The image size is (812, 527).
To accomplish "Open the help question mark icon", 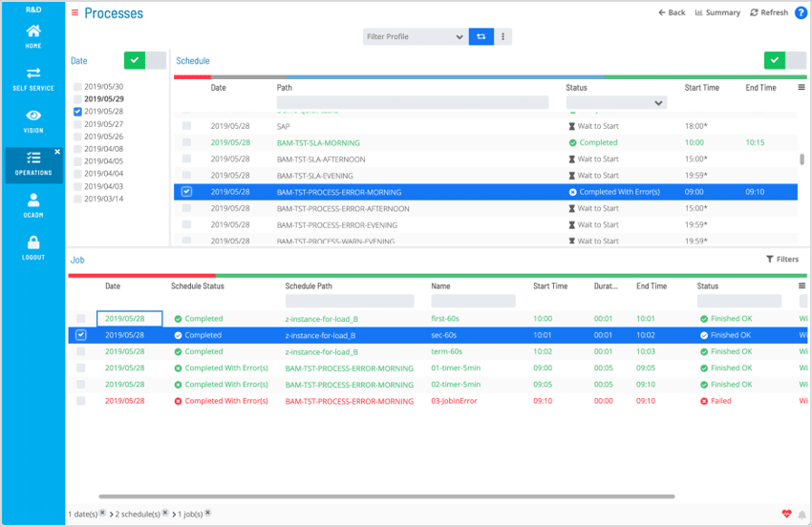I will click(801, 12).
